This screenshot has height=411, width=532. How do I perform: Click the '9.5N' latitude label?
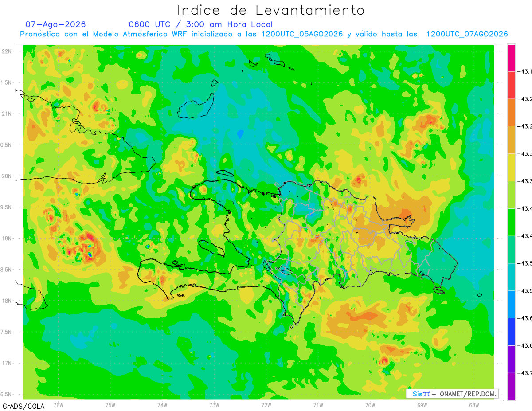click(7, 207)
